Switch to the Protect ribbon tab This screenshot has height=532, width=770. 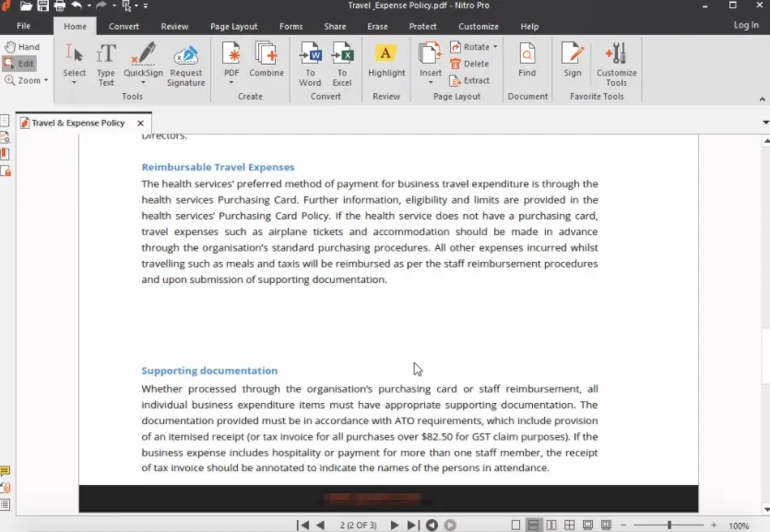[x=423, y=27]
